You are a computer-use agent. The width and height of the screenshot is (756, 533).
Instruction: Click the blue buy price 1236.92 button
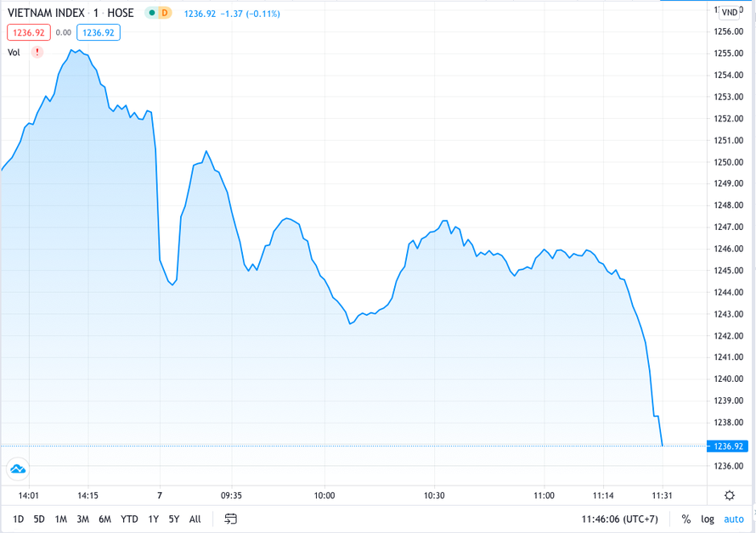coord(98,32)
